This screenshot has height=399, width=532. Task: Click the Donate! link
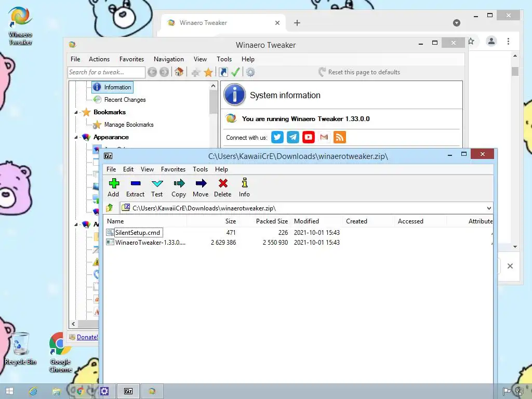(87, 337)
